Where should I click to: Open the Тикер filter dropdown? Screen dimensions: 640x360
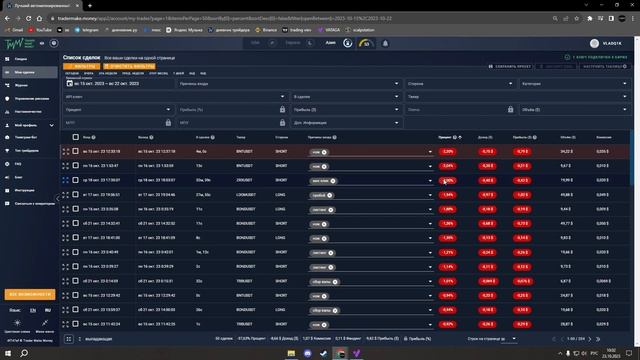[517, 97]
